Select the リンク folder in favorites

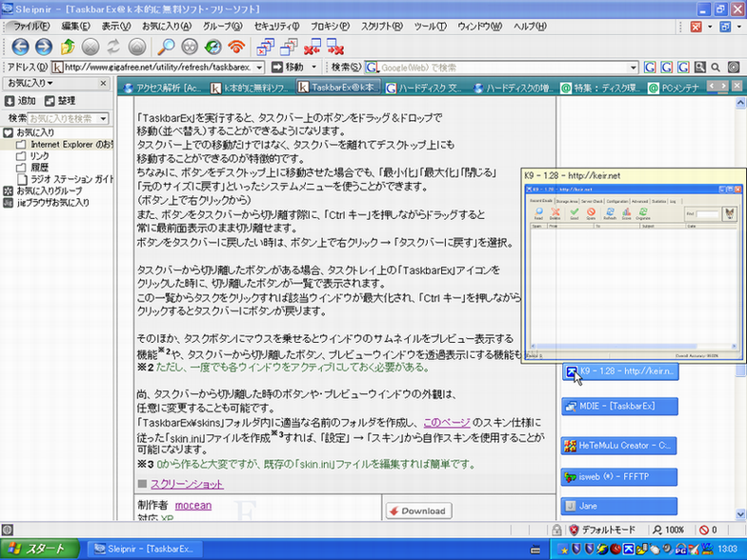(x=32, y=156)
